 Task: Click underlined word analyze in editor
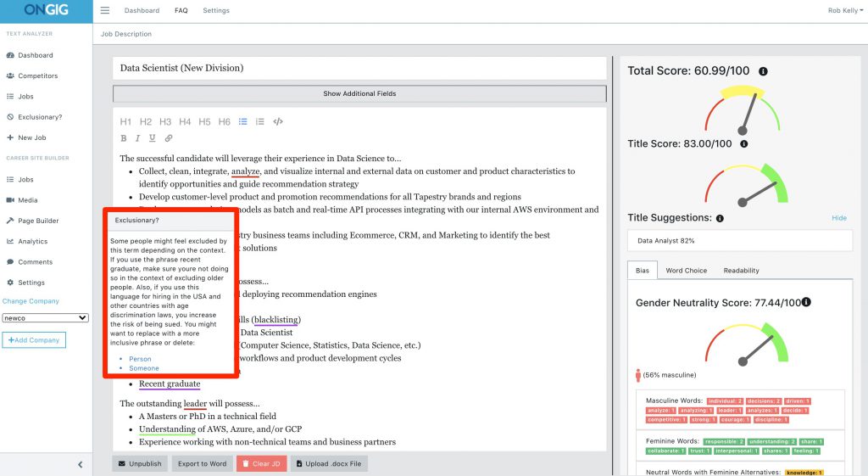coord(245,171)
